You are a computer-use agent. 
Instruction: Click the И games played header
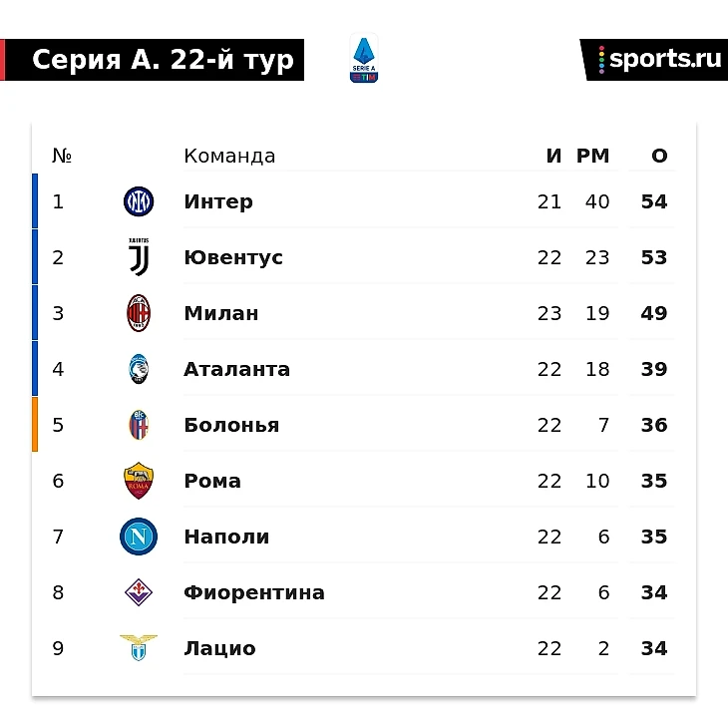click(x=553, y=156)
